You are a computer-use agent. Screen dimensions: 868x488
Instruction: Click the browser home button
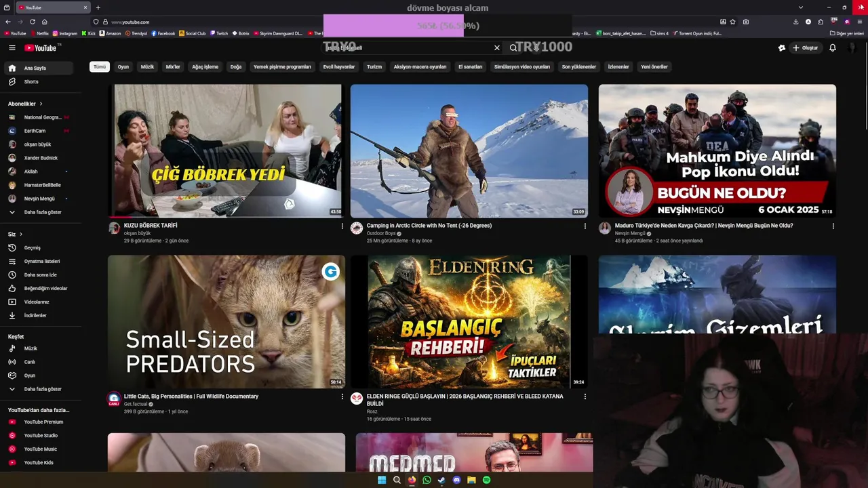(44, 22)
